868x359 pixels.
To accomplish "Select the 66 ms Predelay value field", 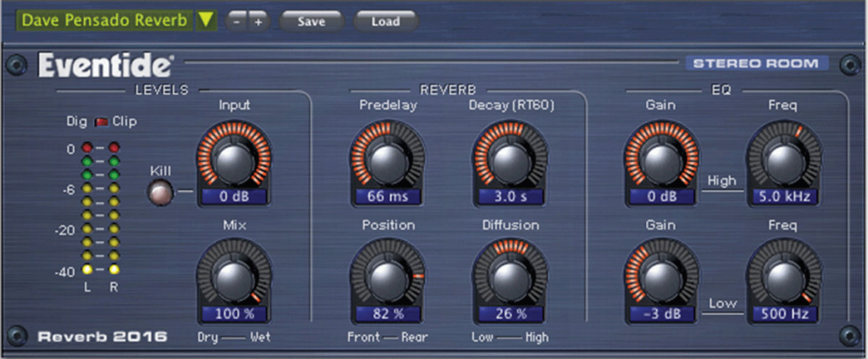I will click(387, 196).
